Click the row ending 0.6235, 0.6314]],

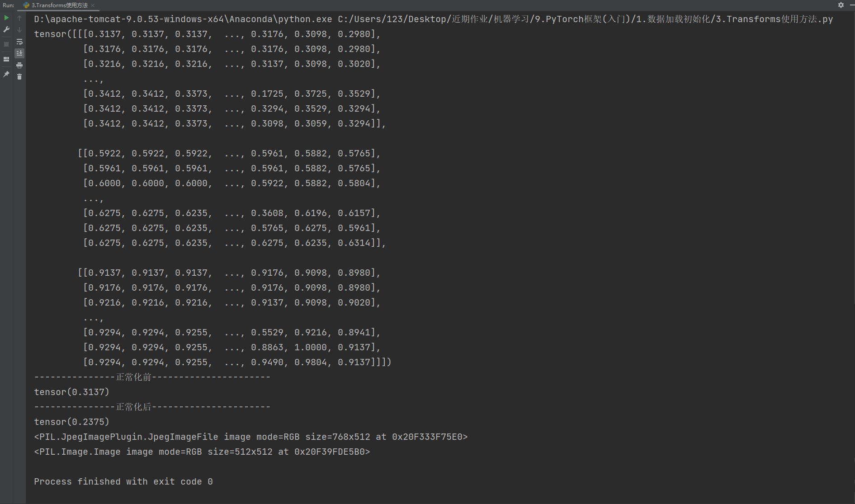(234, 243)
